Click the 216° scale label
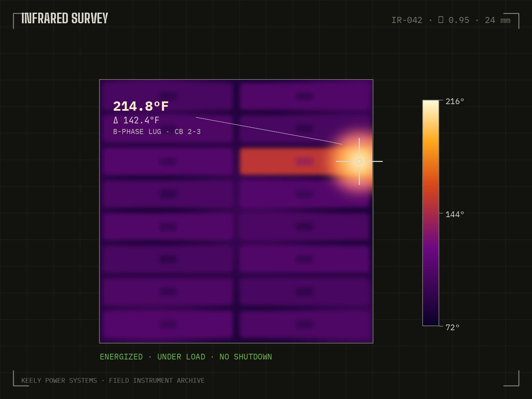This screenshot has height=399, width=532. [x=455, y=101]
